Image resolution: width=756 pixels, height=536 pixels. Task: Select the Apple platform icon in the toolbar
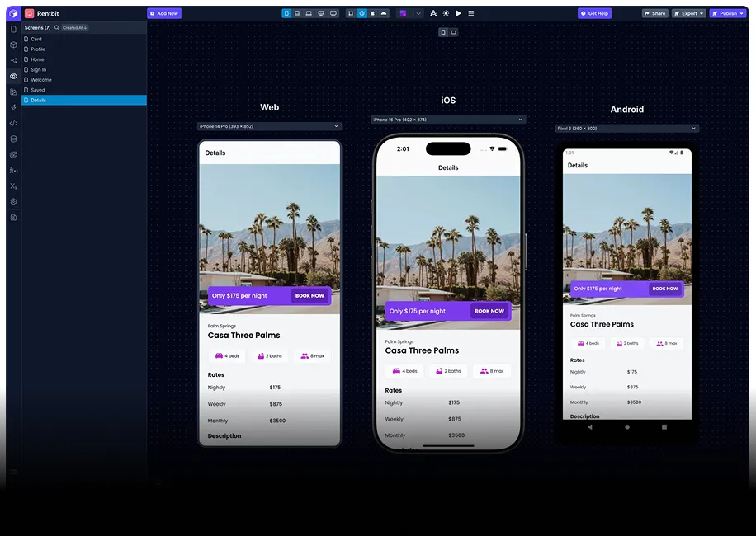372,13
